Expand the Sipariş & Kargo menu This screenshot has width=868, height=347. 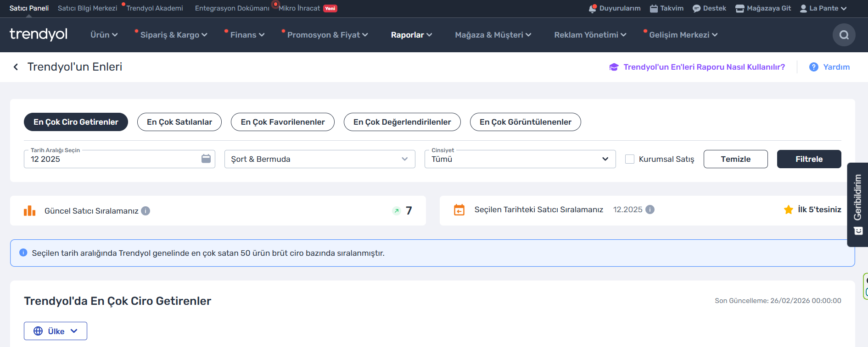pos(174,35)
